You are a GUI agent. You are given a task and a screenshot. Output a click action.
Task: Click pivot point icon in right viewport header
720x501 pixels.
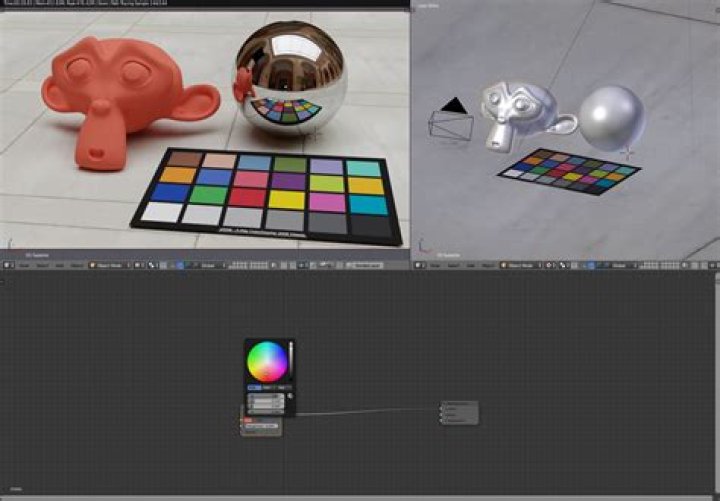pyautogui.click(x=563, y=265)
